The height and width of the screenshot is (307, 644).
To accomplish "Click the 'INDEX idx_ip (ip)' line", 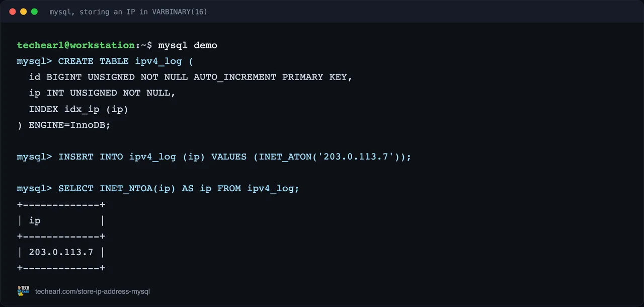I will click(78, 109).
